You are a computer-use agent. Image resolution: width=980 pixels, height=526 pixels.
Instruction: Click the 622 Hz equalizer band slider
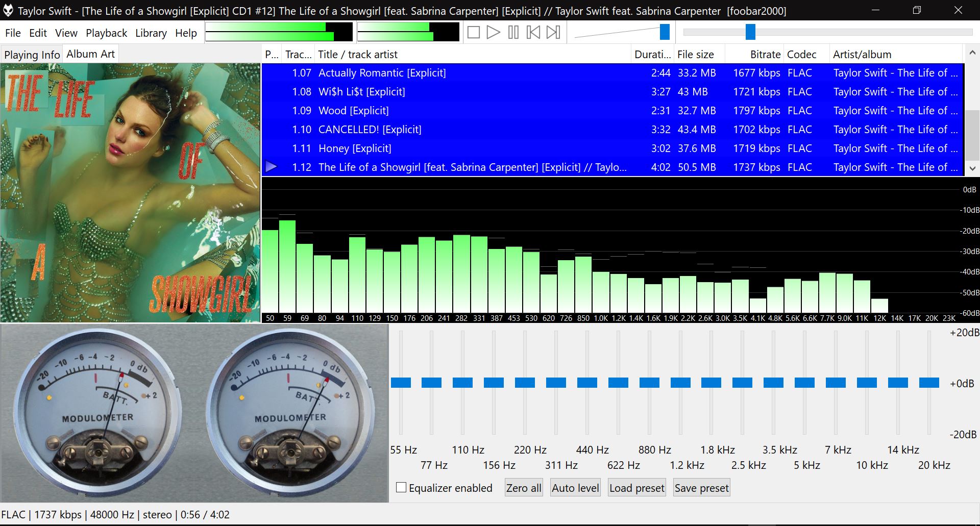click(x=618, y=383)
